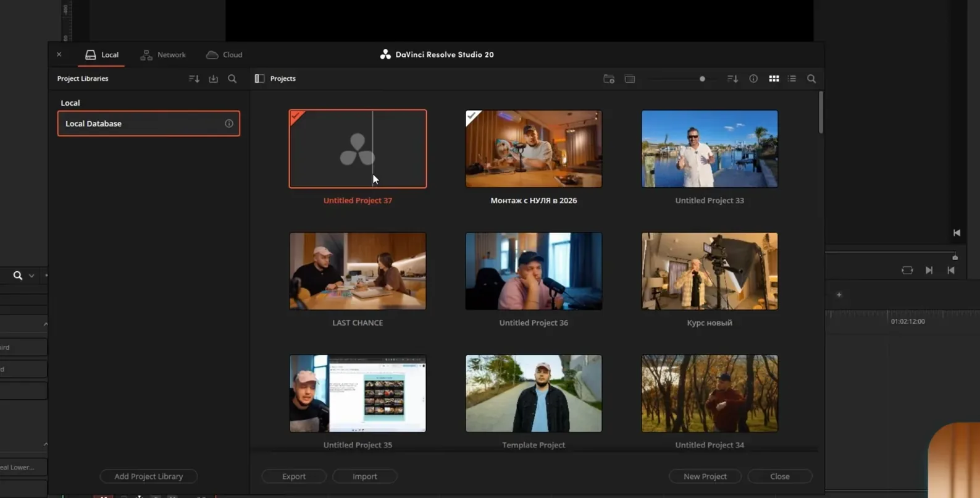Select the Local Database library
The width and height of the screenshot is (980, 498).
tap(149, 124)
